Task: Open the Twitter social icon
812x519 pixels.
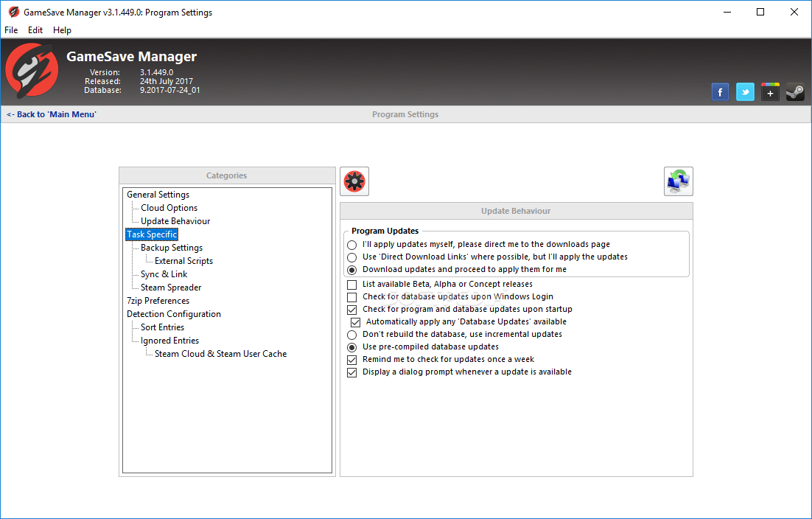Action: click(x=745, y=92)
